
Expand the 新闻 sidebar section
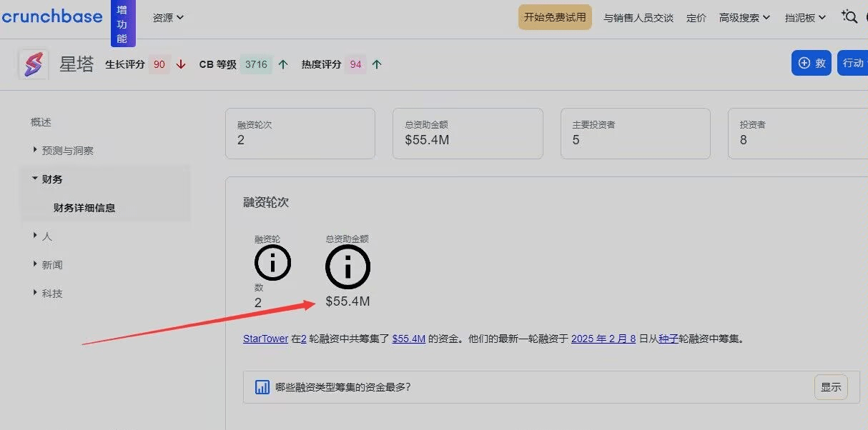click(x=47, y=265)
